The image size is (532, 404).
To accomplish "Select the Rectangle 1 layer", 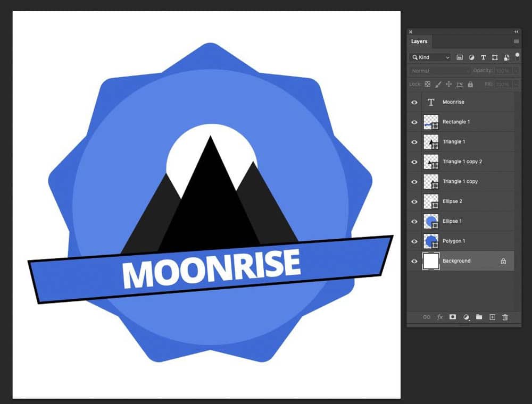I will pos(456,122).
